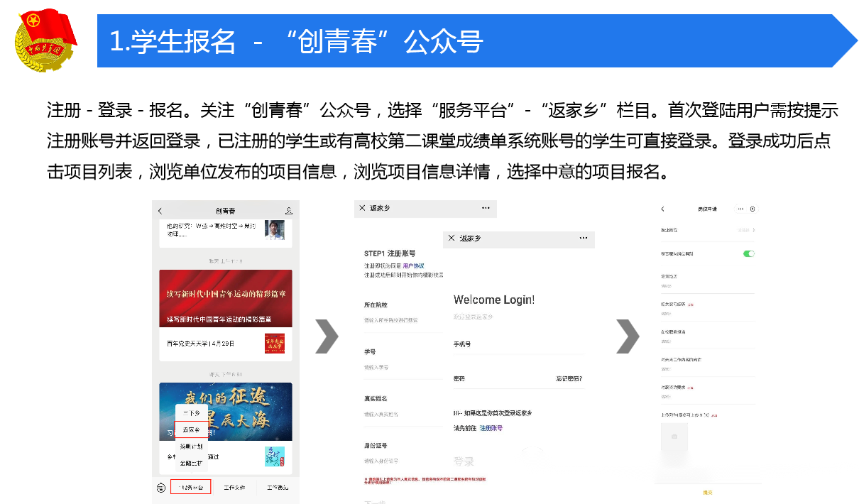Click the 注册账号 link
Screen dimensions: 859x504
pos(491,429)
